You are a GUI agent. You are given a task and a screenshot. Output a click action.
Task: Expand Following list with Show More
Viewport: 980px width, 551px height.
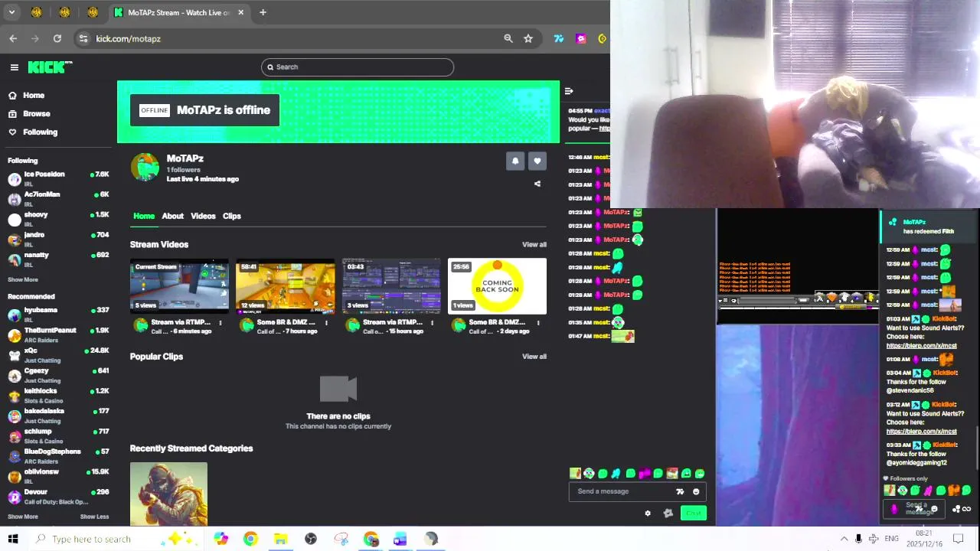coord(22,280)
